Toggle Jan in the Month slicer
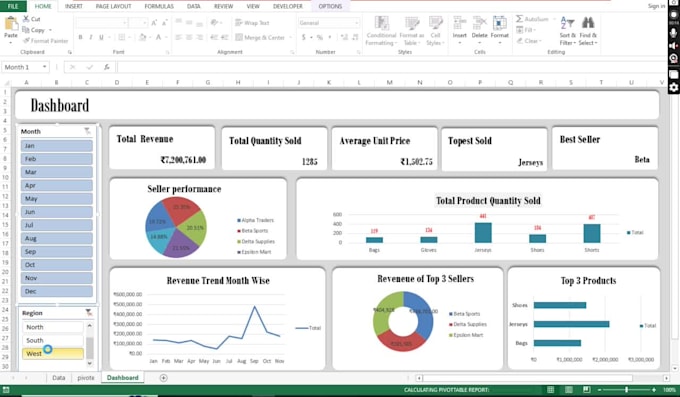680x397 pixels. click(56, 146)
